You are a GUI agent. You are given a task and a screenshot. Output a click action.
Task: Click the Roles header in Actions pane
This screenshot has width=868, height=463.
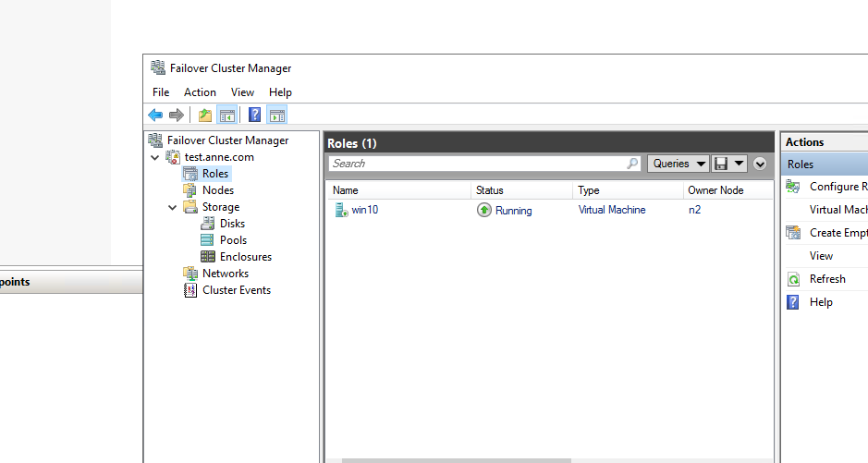(825, 164)
